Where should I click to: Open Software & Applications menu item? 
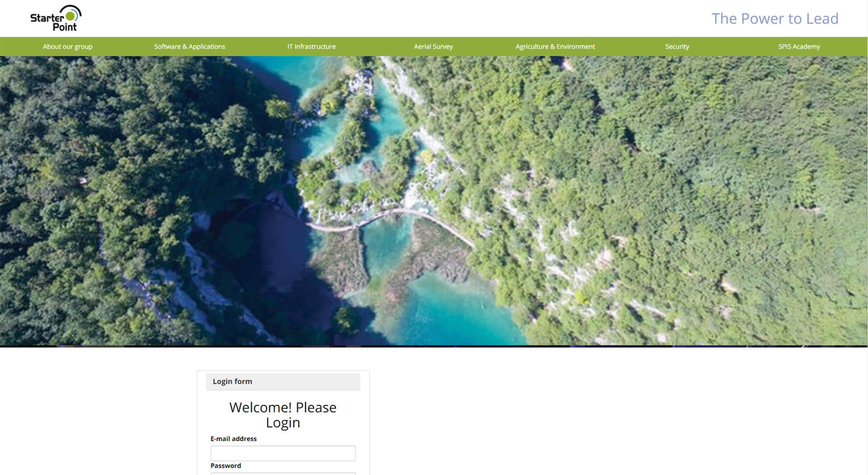(x=190, y=47)
